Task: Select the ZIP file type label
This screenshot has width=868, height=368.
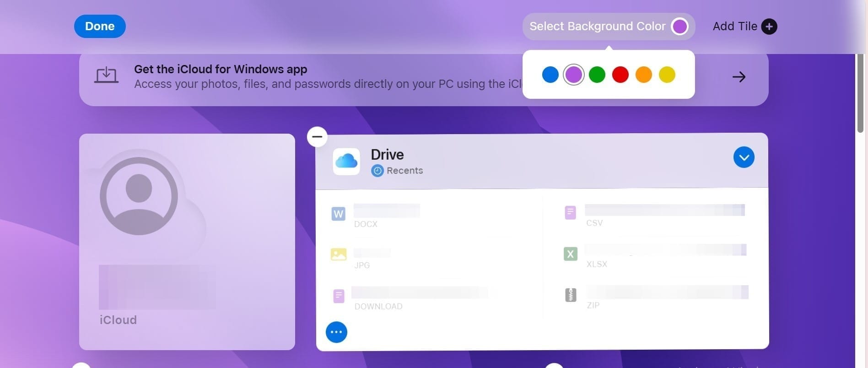Action: tap(593, 305)
